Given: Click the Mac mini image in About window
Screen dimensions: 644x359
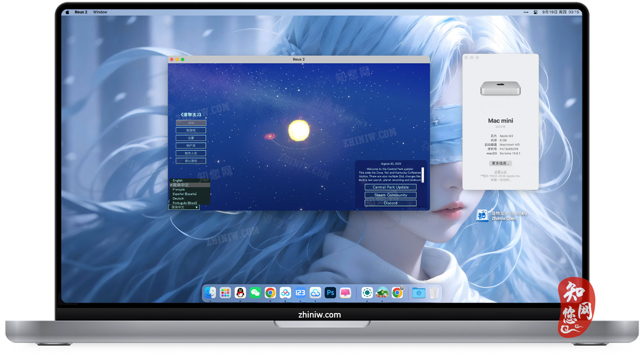Looking at the screenshot, I should pos(500,88).
